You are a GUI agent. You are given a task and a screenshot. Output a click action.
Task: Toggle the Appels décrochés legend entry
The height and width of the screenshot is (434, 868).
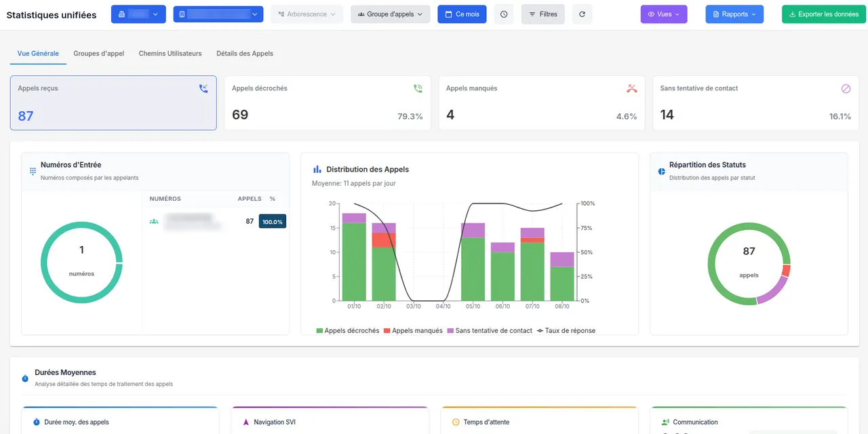click(x=348, y=331)
